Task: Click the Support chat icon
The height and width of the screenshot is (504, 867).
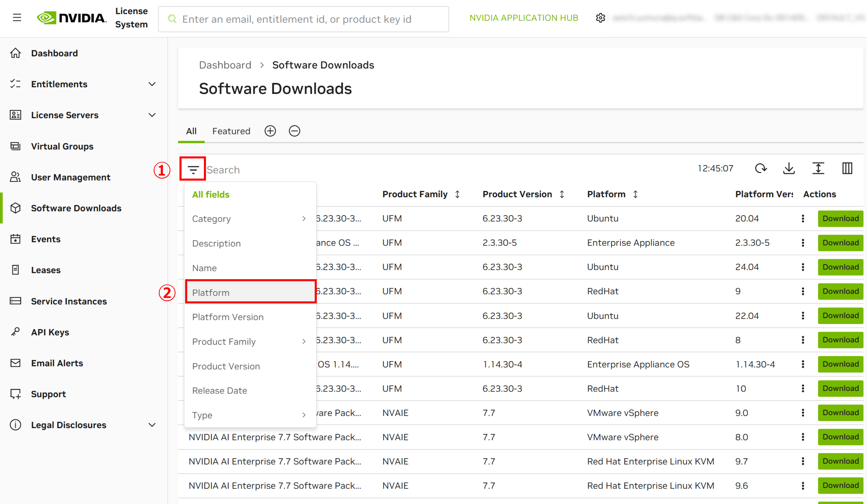Action: coord(15,394)
